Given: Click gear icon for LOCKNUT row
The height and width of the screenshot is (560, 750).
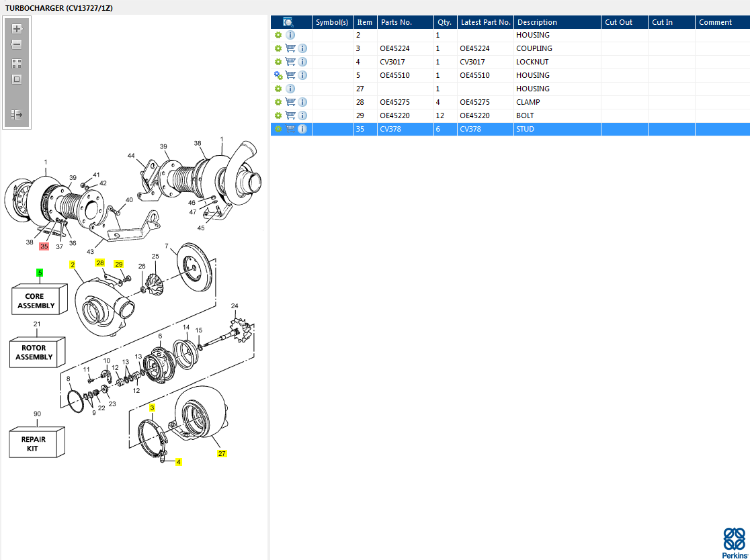Looking at the screenshot, I should point(278,62).
